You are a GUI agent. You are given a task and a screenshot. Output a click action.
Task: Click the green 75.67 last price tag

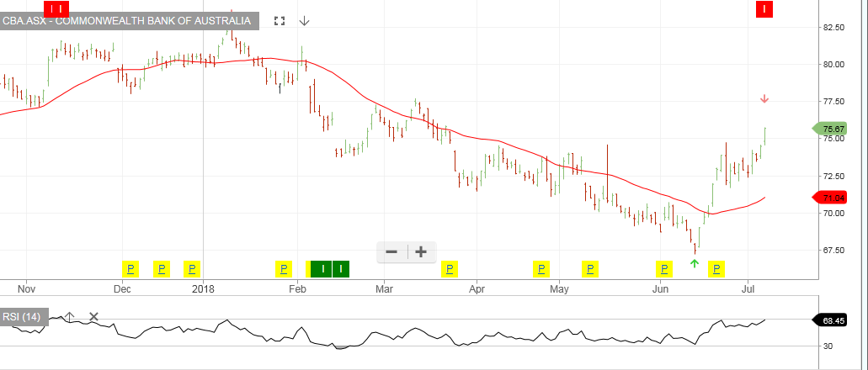(x=830, y=129)
